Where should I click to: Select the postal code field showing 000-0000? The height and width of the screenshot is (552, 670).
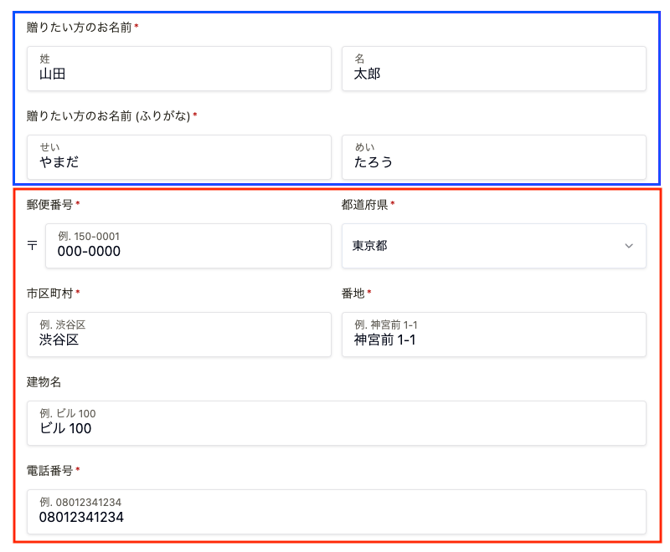[x=188, y=246]
